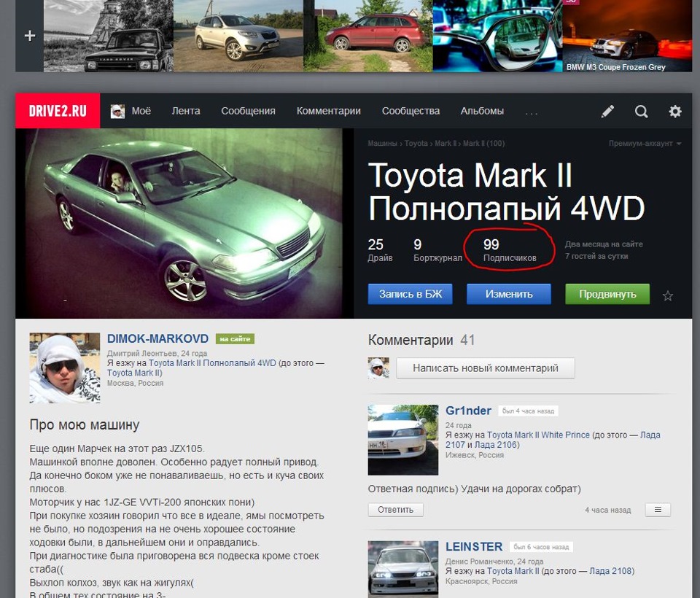Open Сообщества section
The width and height of the screenshot is (700, 598).
tap(411, 111)
